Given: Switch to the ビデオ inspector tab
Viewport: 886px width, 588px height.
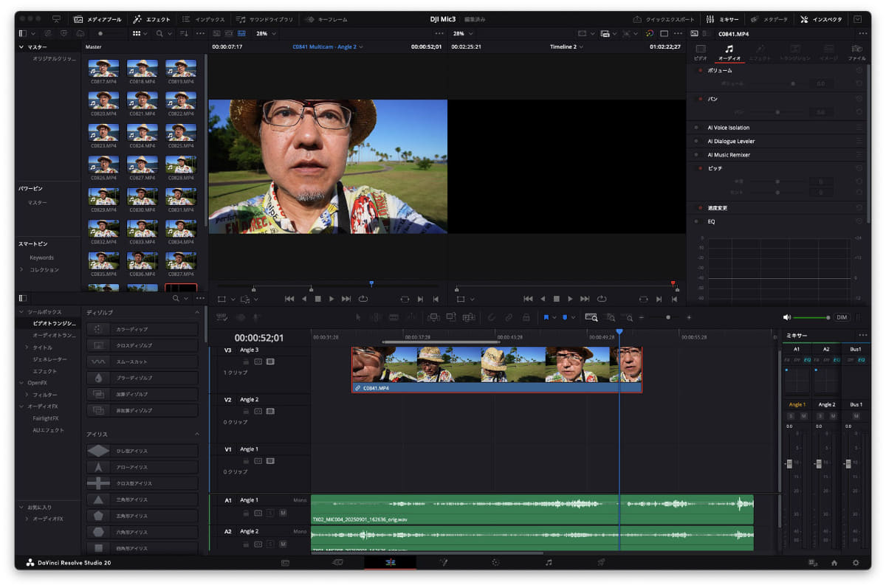Looking at the screenshot, I should [x=700, y=52].
